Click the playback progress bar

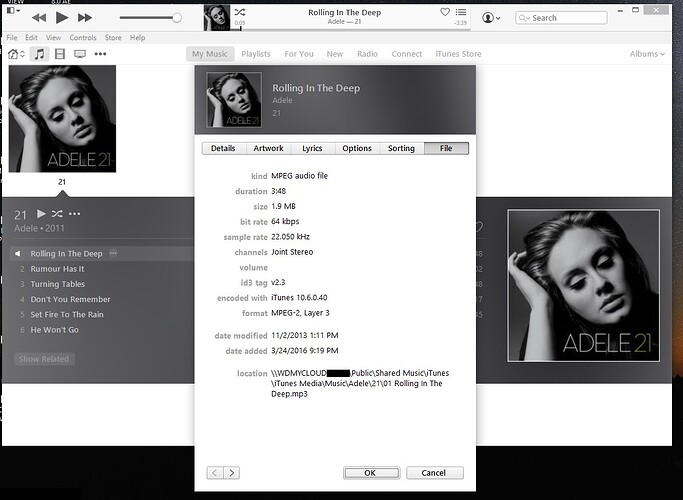tap(350, 30)
